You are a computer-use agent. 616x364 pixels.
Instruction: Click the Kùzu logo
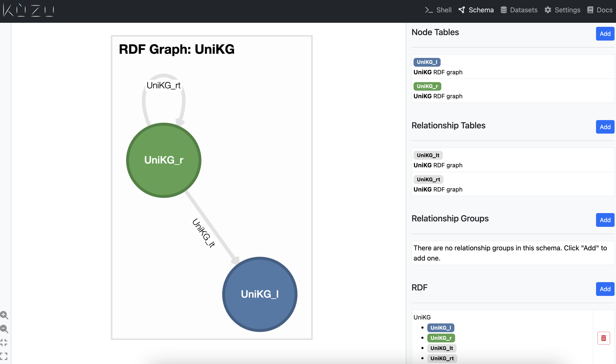pyautogui.click(x=29, y=10)
